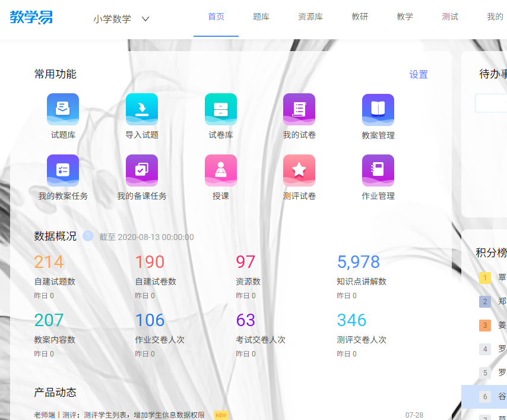Select the 教研 tab

click(360, 17)
